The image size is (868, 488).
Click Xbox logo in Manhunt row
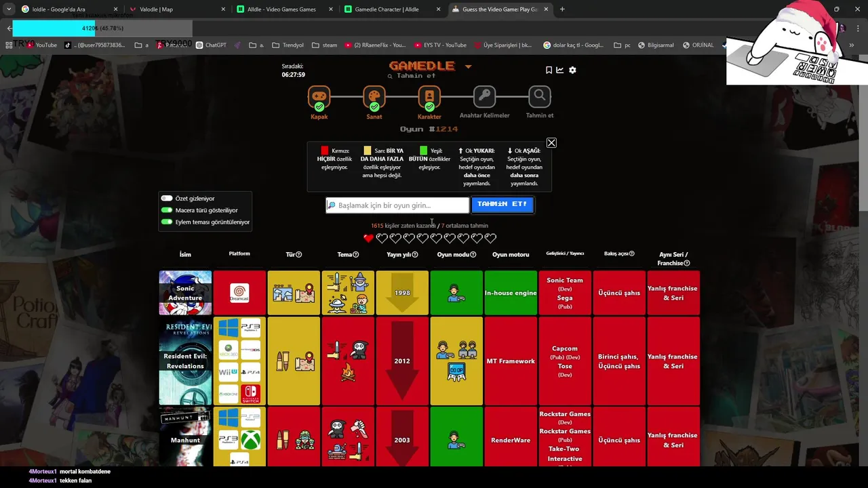pyautogui.click(x=250, y=440)
